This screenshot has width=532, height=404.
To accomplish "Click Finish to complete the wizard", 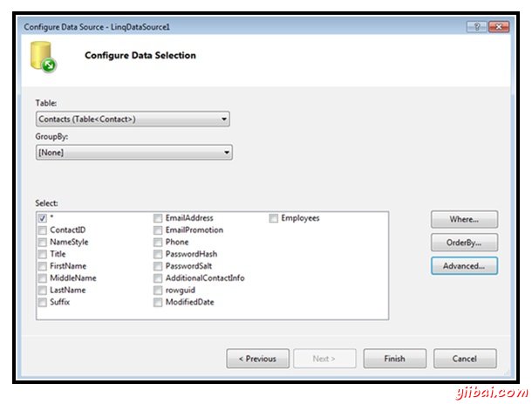I will coord(394,359).
